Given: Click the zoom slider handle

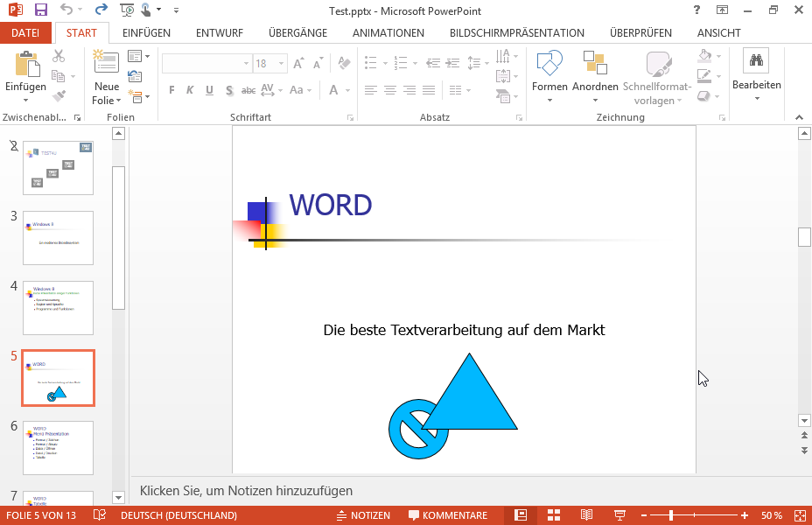Looking at the screenshot, I should point(671,515).
